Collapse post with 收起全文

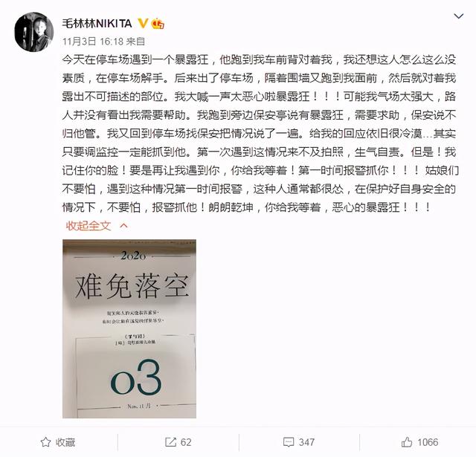(88, 226)
